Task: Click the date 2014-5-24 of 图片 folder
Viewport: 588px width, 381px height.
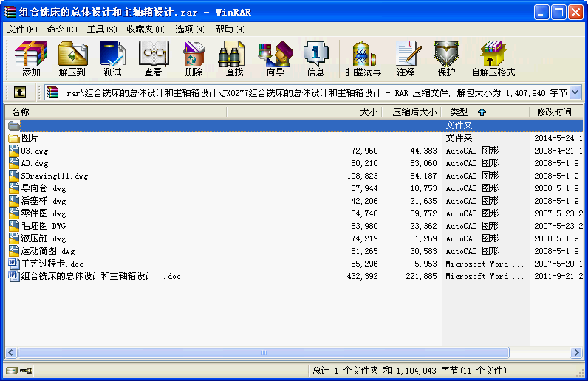Action: coord(554,138)
